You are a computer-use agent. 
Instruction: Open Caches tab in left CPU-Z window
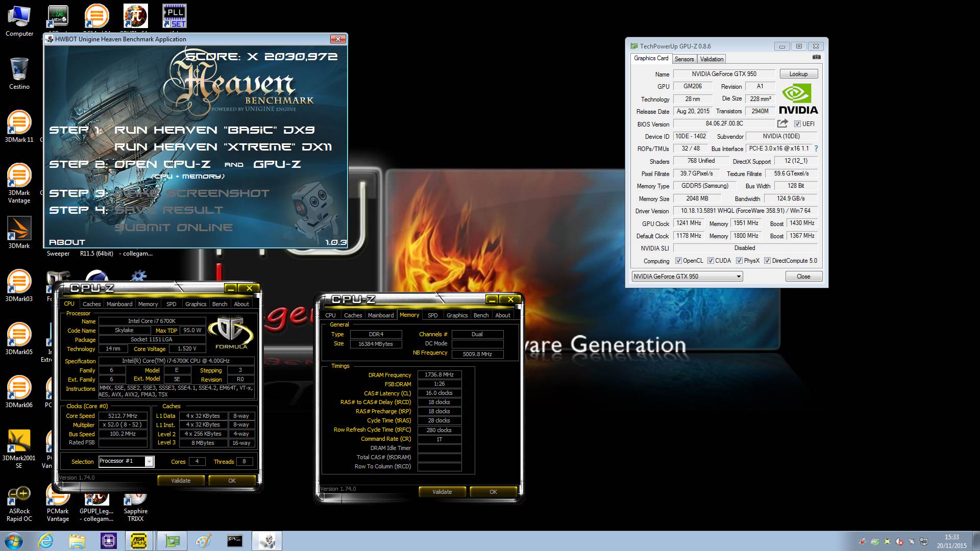[x=92, y=304]
